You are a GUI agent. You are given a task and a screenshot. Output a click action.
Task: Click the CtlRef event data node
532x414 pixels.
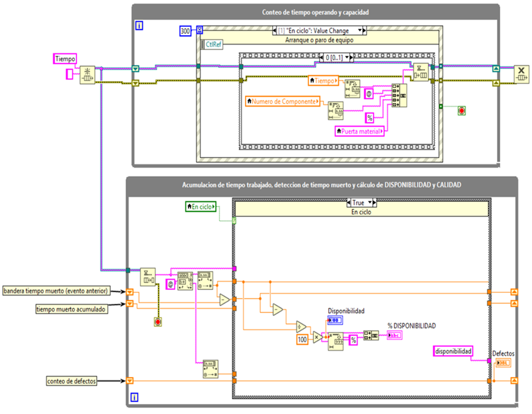tap(214, 45)
